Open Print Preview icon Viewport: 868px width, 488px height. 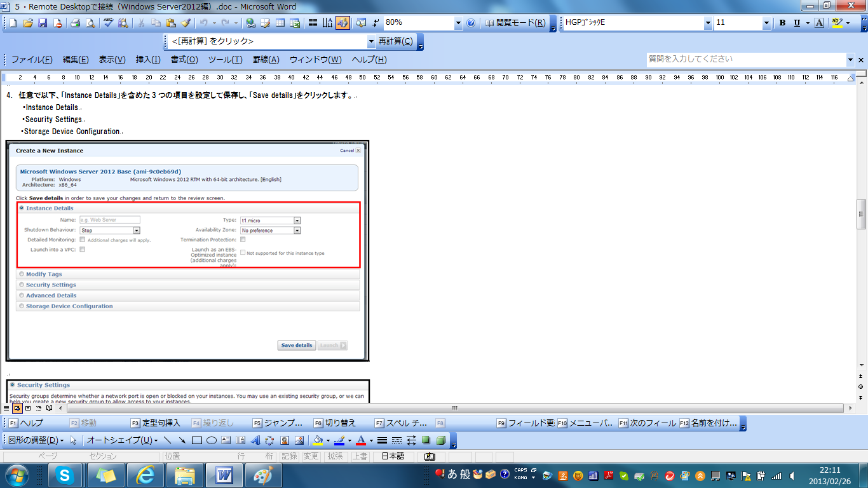click(x=90, y=23)
